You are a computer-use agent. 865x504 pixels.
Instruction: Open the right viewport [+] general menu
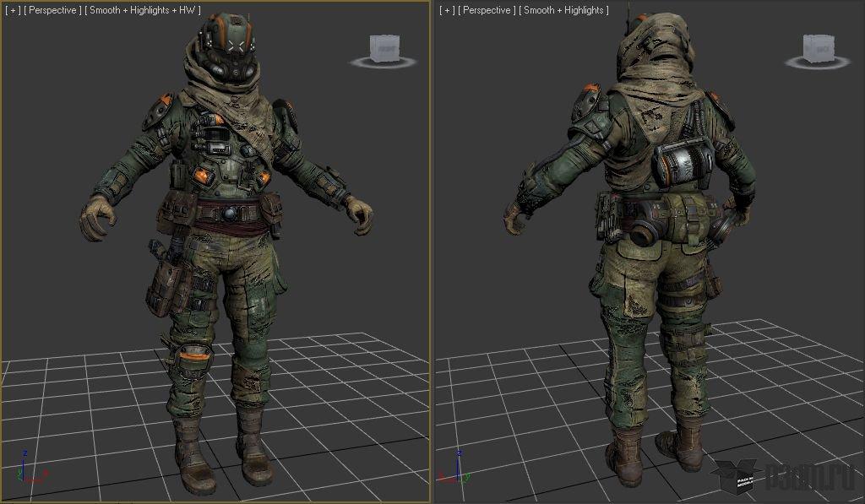pos(447,10)
